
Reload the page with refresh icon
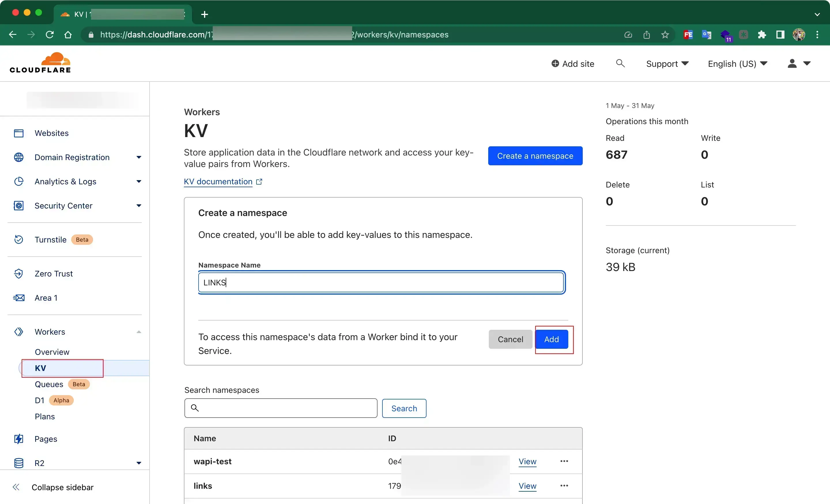pyautogui.click(x=50, y=35)
